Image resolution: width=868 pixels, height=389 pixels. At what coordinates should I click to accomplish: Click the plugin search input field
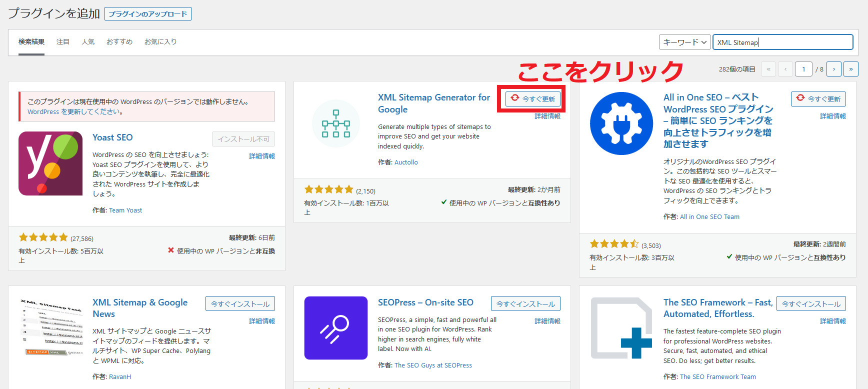pos(782,42)
